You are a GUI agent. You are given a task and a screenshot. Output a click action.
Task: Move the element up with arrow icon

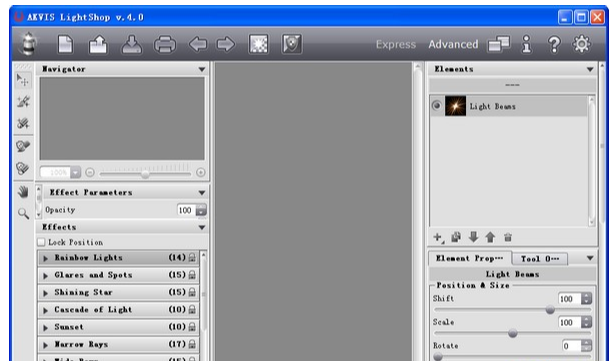click(490, 237)
